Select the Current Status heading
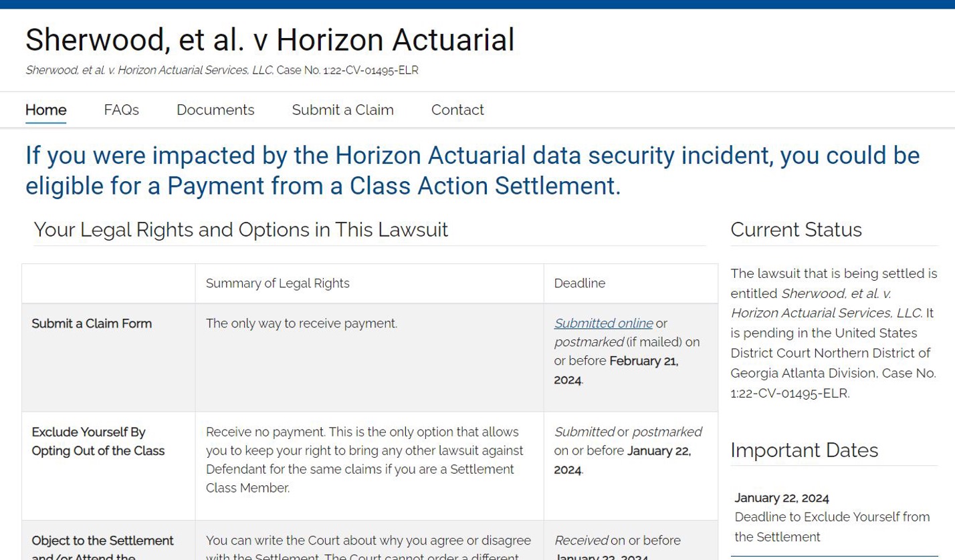This screenshot has height=560, width=955. (796, 230)
